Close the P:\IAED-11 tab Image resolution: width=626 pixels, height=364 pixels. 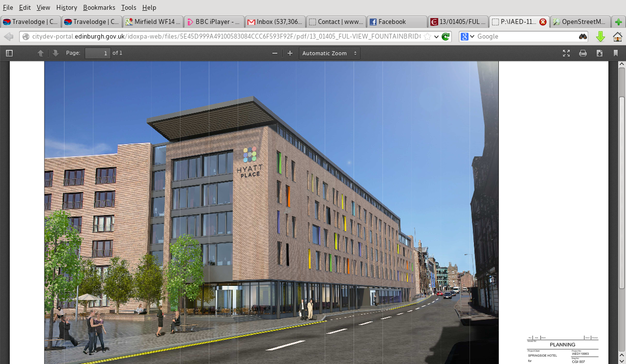click(x=543, y=22)
